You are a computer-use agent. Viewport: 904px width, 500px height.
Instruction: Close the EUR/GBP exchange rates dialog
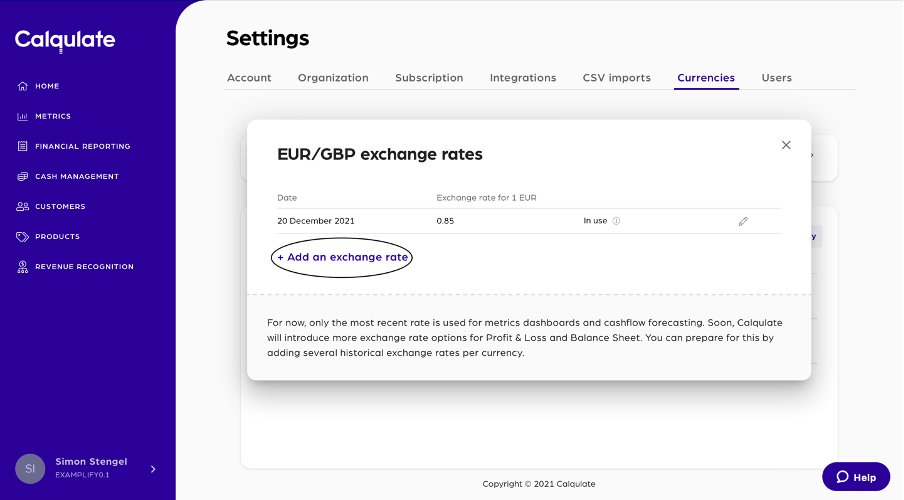point(786,145)
